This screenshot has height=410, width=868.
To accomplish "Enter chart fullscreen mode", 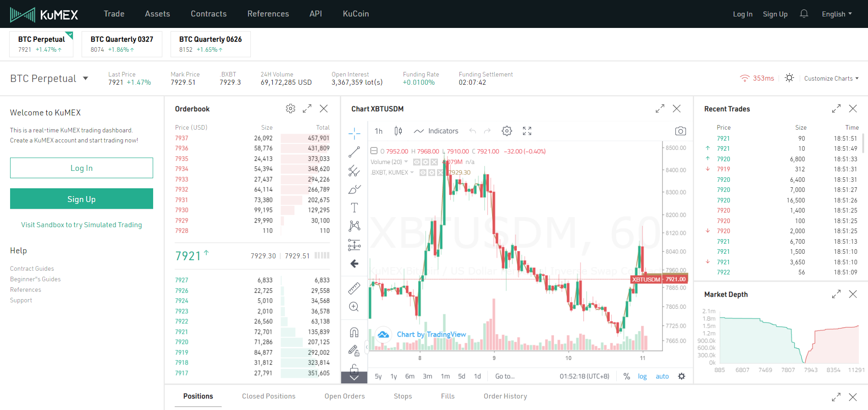I will [527, 131].
